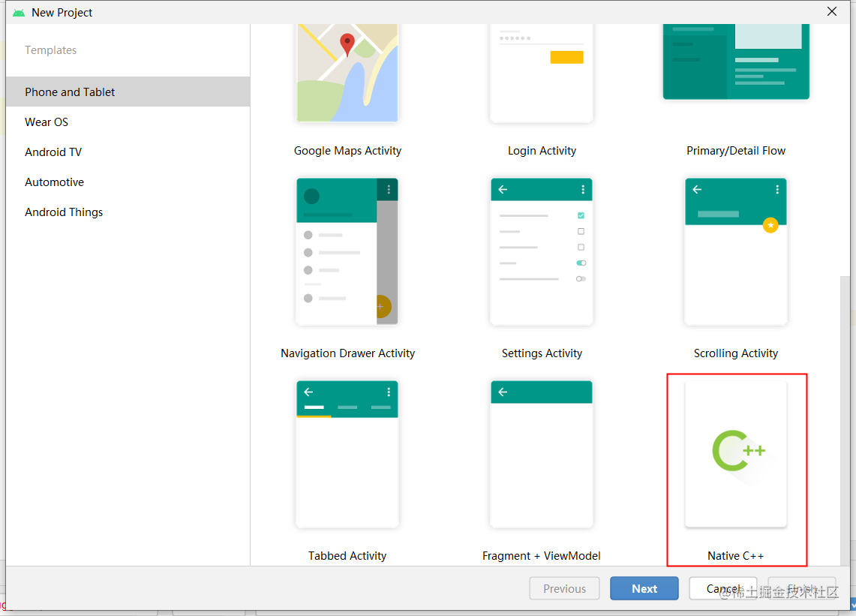Click the Settings Activity label
Viewport: 856px width, 616px height.
click(x=542, y=353)
